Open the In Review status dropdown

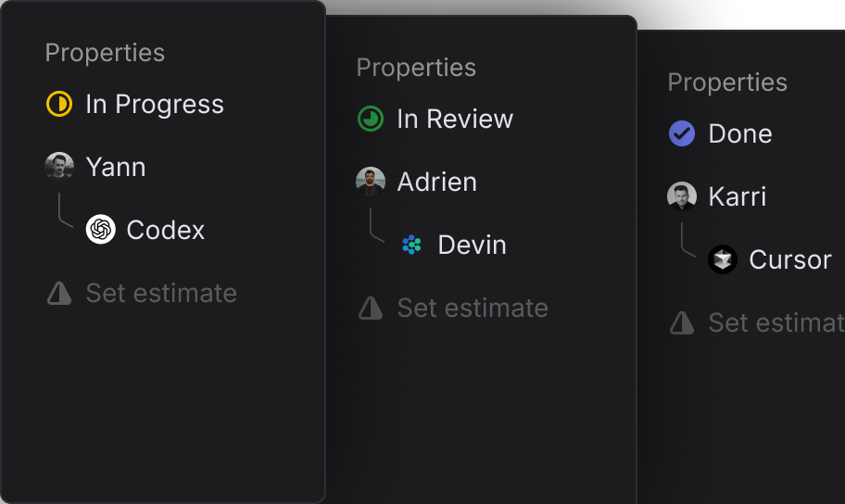[x=455, y=120]
